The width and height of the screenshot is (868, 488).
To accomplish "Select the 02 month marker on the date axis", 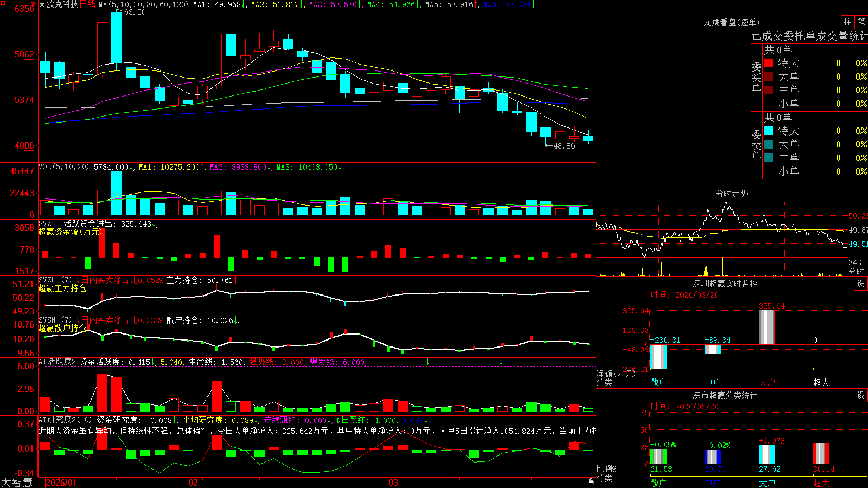I will click(193, 483).
